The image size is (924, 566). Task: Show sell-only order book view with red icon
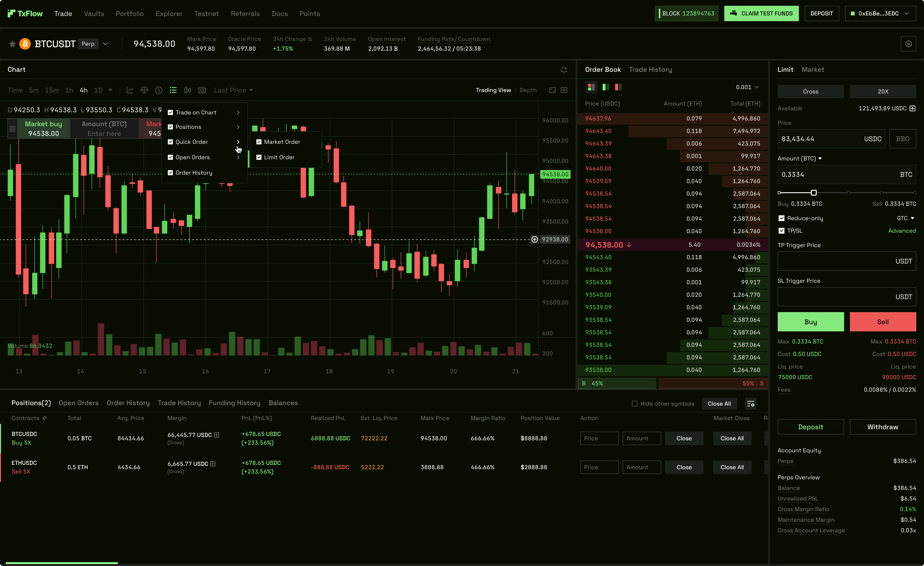(618, 87)
